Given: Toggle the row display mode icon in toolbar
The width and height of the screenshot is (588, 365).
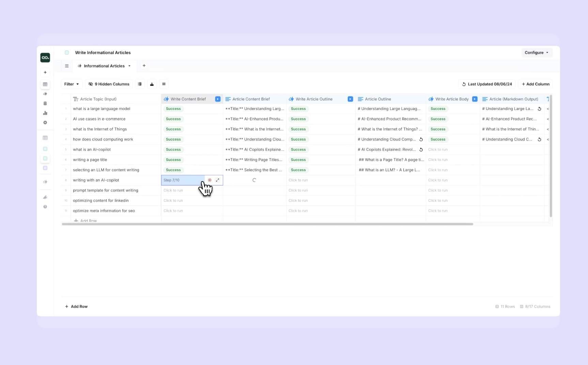Looking at the screenshot, I should coord(164,84).
